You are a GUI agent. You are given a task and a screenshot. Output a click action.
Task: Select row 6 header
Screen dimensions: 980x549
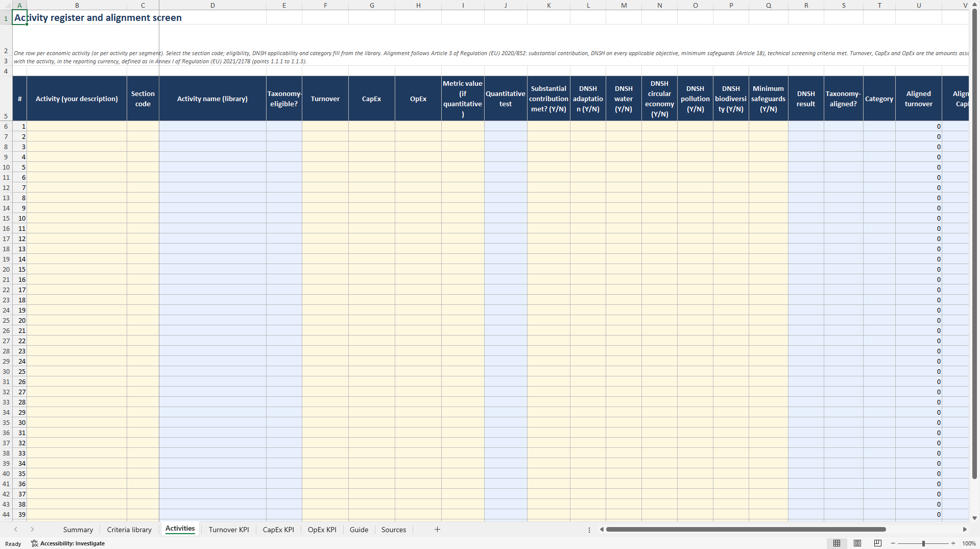tap(6, 126)
